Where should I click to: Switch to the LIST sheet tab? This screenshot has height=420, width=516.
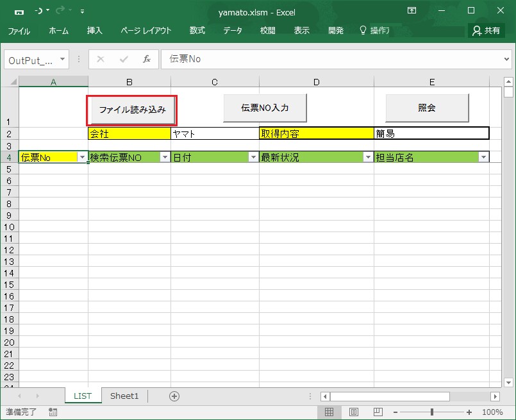(x=83, y=396)
